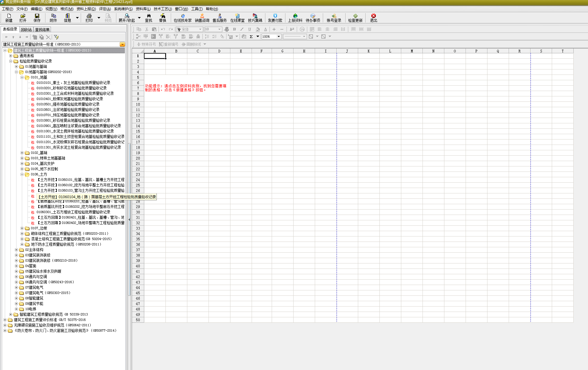Click the 展开/收起 toolbar icon
588x370 pixels.
(127, 18)
